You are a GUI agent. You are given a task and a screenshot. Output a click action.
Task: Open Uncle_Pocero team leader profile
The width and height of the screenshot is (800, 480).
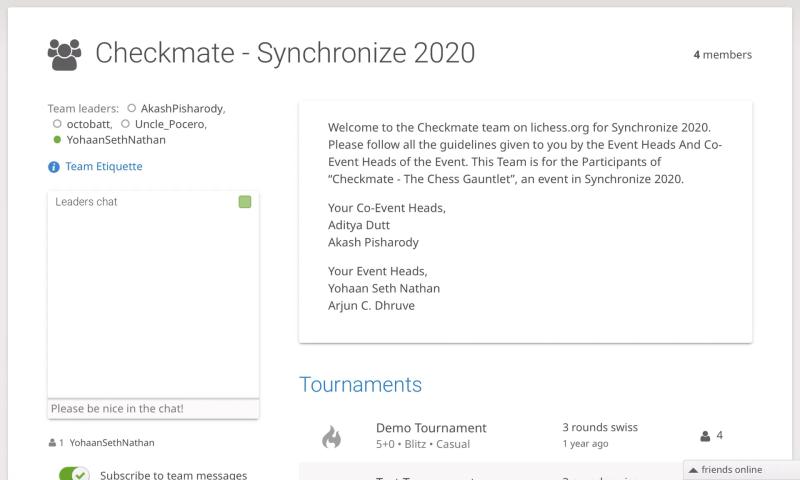pos(170,124)
